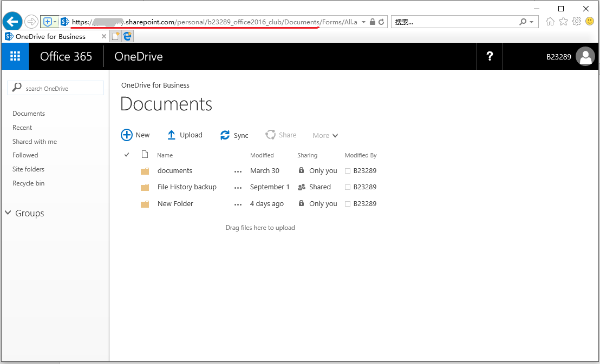Screen dimensions: 600x364
Task: Collapse the Groups section chevron
Action: (8, 213)
